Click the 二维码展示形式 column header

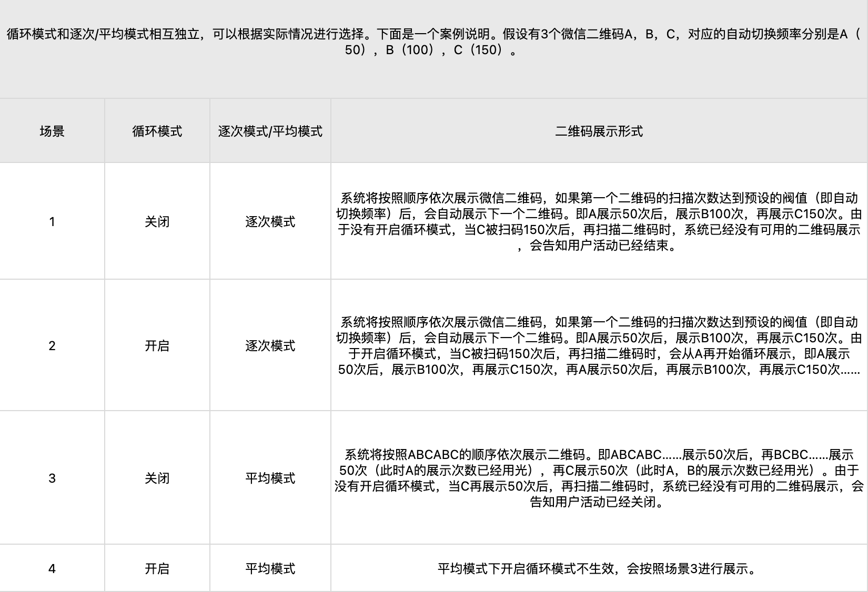click(599, 131)
